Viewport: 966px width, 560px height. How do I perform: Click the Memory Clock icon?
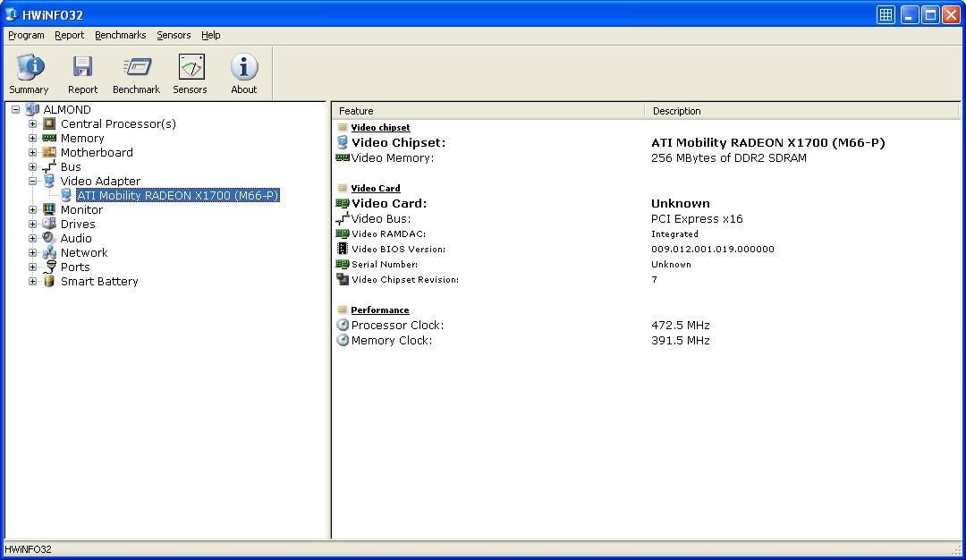click(x=343, y=340)
